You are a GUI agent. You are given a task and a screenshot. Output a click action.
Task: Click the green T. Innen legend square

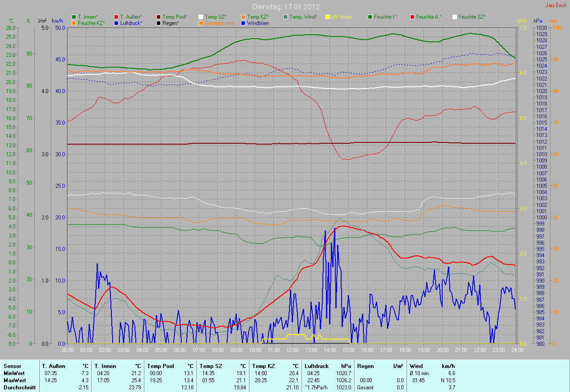click(74, 17)
